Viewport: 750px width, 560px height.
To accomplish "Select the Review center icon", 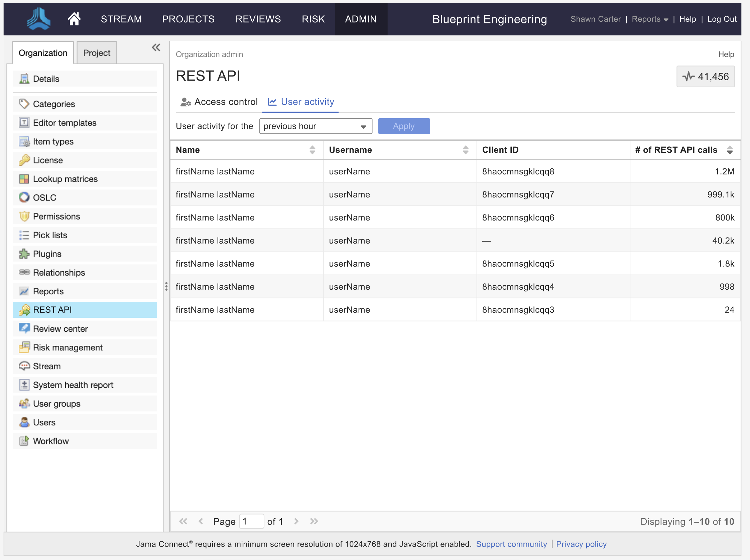I will point(24,328).
